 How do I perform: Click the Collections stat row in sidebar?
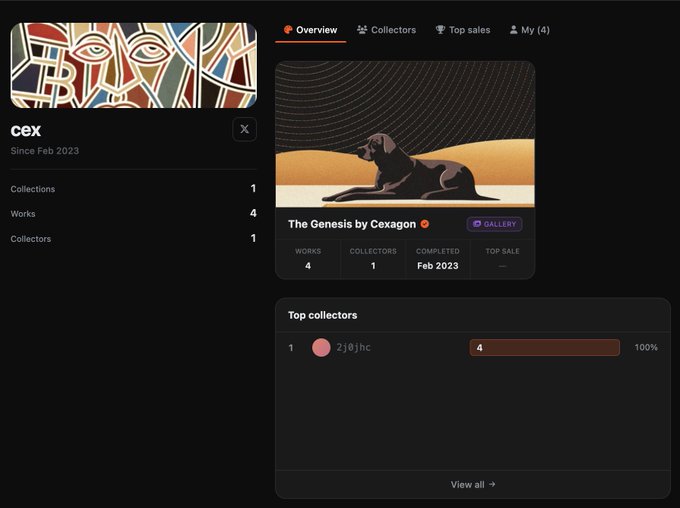coord(134,189)
